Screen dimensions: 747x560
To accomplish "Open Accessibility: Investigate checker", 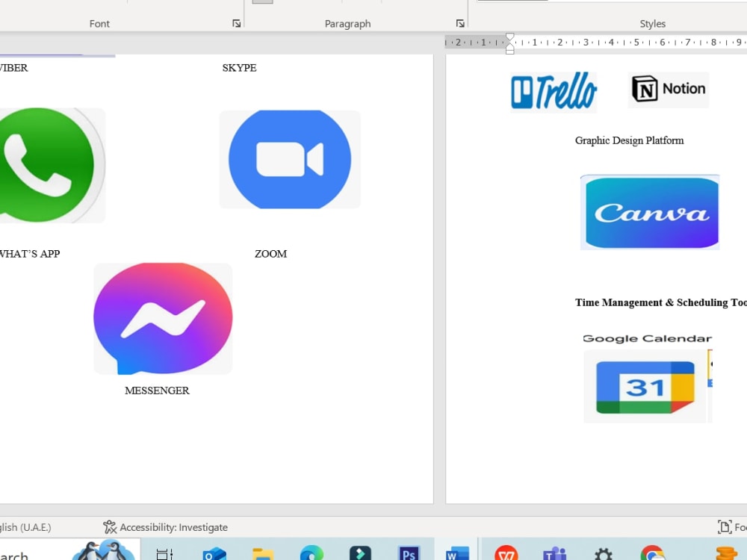I will pyautogui.click(x=165, y=527).
